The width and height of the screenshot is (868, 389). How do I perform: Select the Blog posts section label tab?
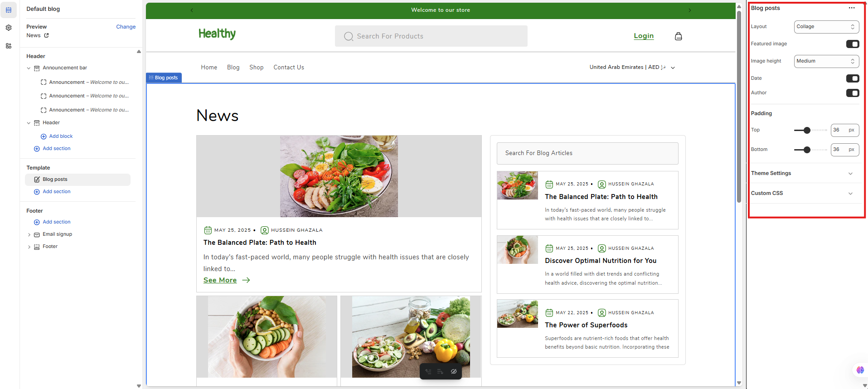pos(164,78)
